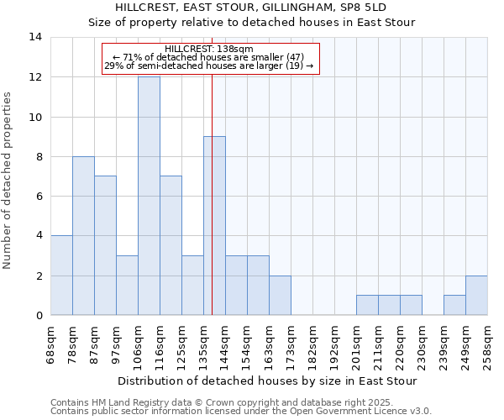Click the x-axis label '258sqm'
This screenshot has height=420, width=504.
pyautogui.click(x=487, y=349)
